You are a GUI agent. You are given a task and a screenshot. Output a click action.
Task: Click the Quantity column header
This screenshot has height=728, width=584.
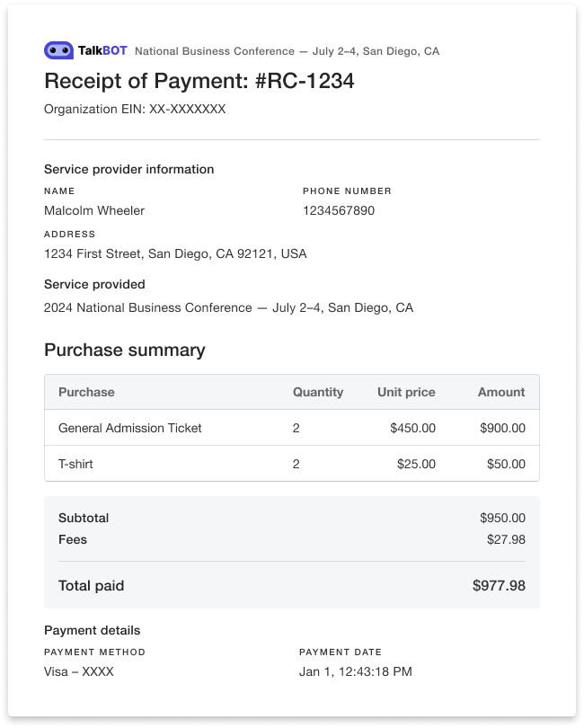[x=318, y=392]
